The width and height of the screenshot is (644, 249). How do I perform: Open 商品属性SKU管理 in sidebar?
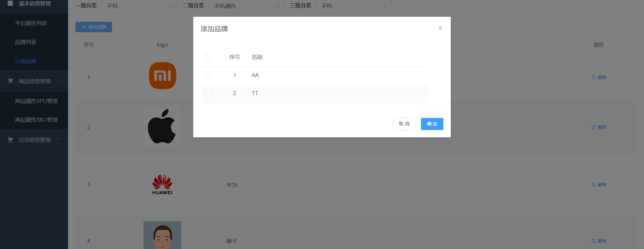37,120
